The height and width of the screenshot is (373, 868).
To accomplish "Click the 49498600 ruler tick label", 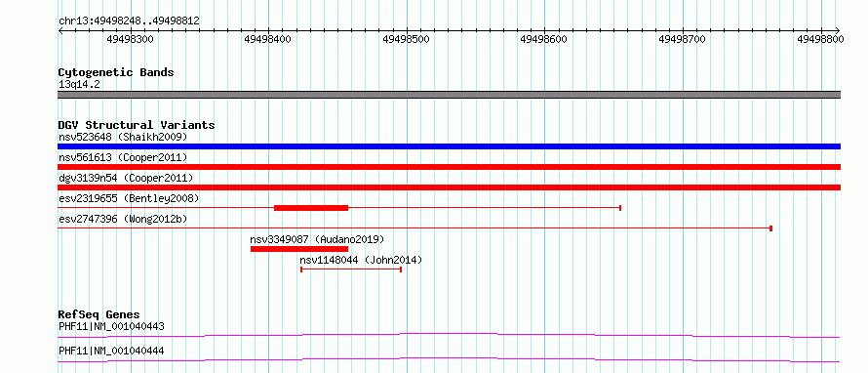I will click(544, 39).
